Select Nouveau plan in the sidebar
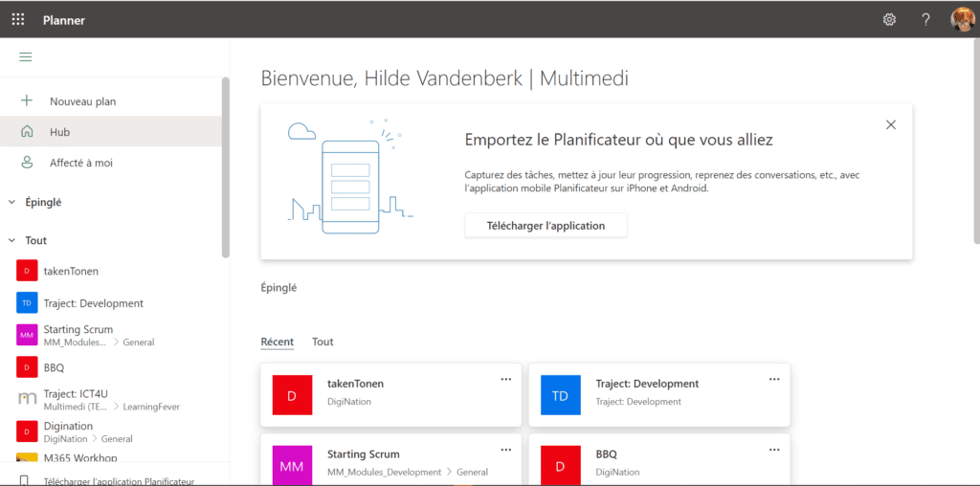 coord(111,101)
